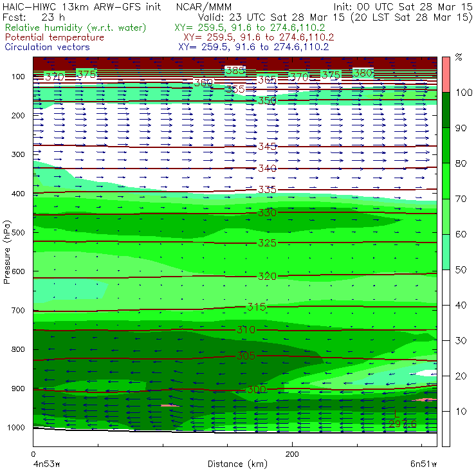The width and height of the screenshot is (476, 476).
Task: Select the 'NCAR/MMM' header text
Action: (203, 7)
